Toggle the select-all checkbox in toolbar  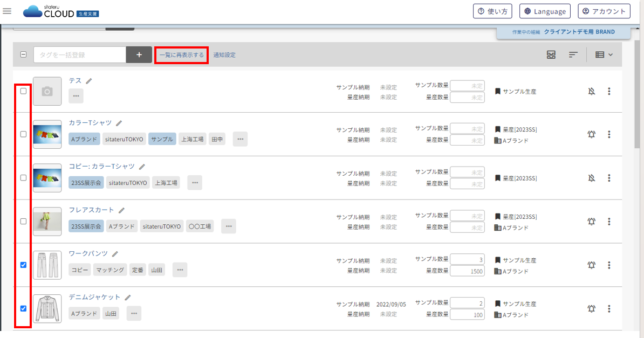pos(23,54)
